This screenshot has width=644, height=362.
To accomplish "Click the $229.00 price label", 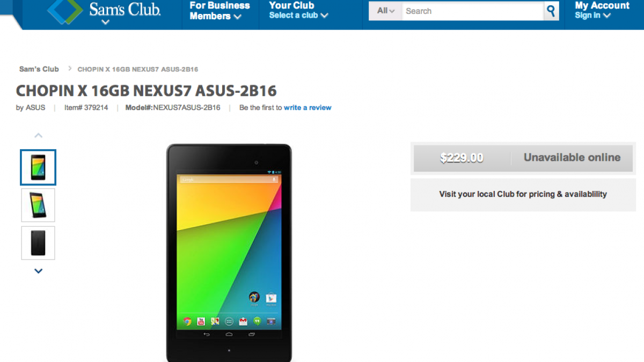I will tap(462, 158).
